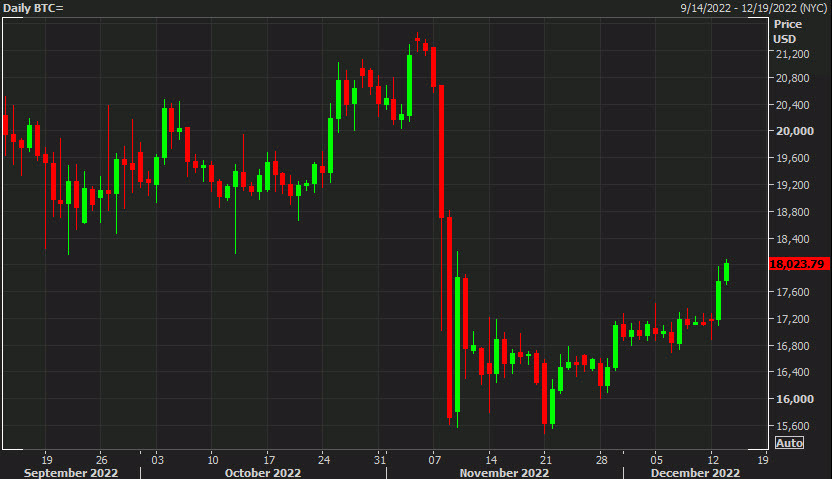Viewport: 832px width, 479px height.
Task: Click the 17,600 price axis label
Action: [793, 292]
